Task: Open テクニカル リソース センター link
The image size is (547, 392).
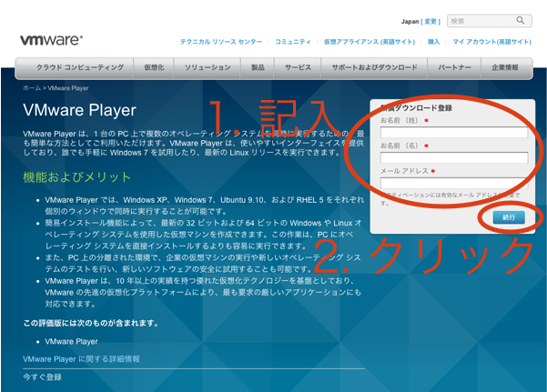Action: pyautogui.click(x=221, y=42)
